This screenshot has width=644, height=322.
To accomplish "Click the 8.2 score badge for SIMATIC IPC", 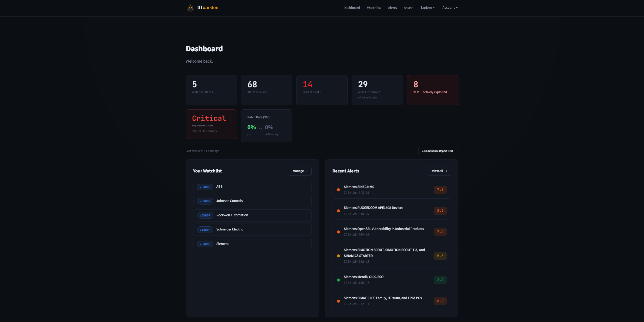I will [440, 301].
